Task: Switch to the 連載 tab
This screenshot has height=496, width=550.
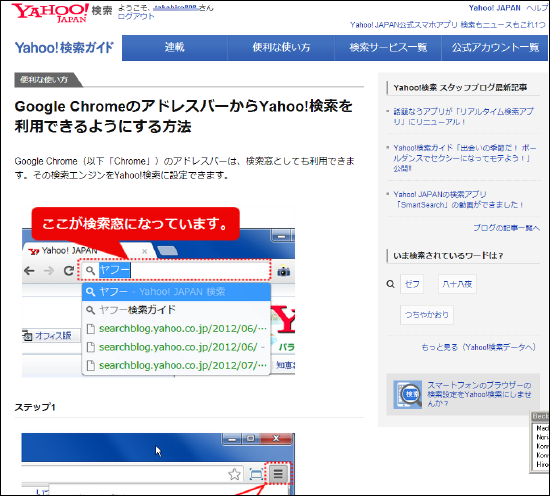Action: pyautogui.click(x=175, y=47)
